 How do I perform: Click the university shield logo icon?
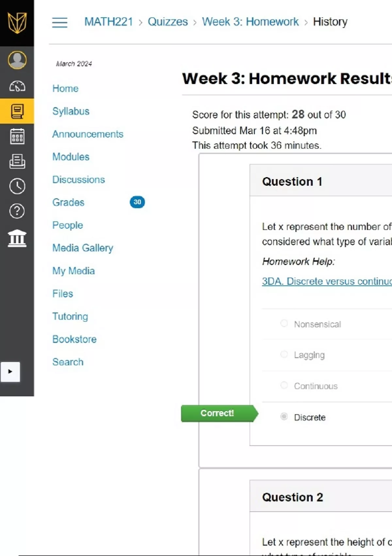pyautogui.click(x=17, y=23)
